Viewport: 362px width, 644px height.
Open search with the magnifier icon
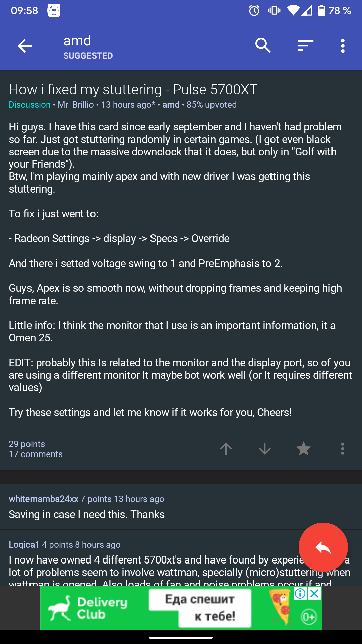(x=263, y=46)
